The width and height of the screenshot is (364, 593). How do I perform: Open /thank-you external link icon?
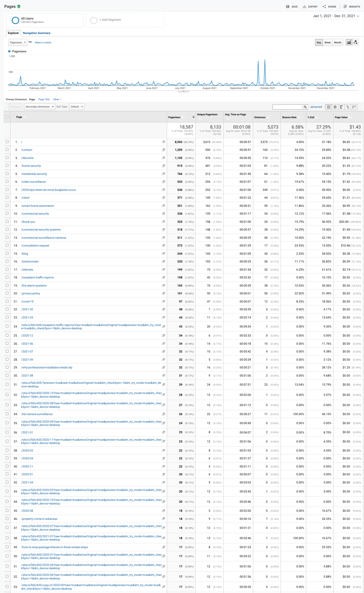[163, 222]
